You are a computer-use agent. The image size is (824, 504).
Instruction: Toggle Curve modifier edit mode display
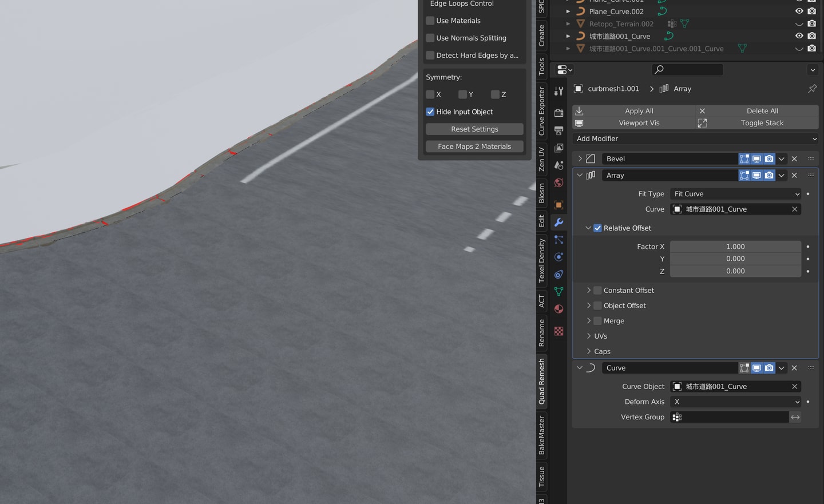[x=744, y=368]
